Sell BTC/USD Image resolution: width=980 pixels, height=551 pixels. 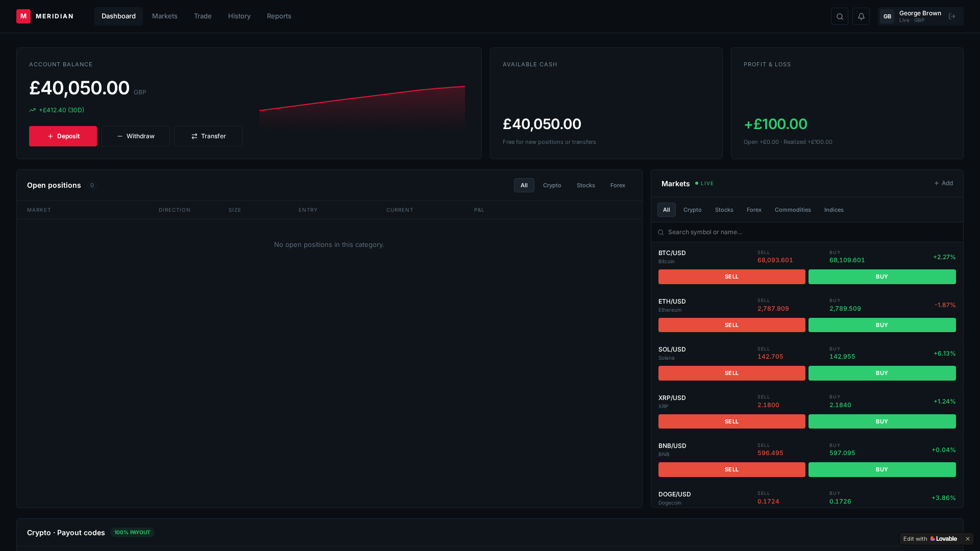pos(732,277)
